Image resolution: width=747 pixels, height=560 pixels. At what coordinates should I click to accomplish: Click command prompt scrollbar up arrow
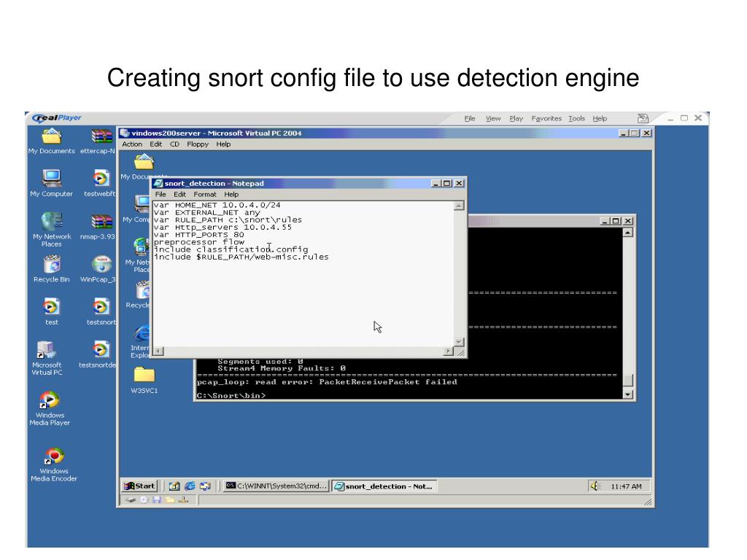point(628,233)
